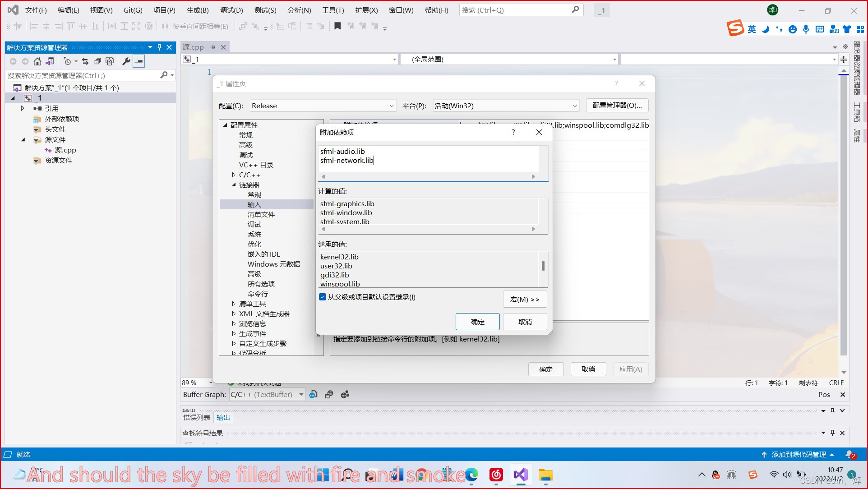Select the Home view in Solution Explorer
This screenshot has width=868, height=489.
[37, 61]
